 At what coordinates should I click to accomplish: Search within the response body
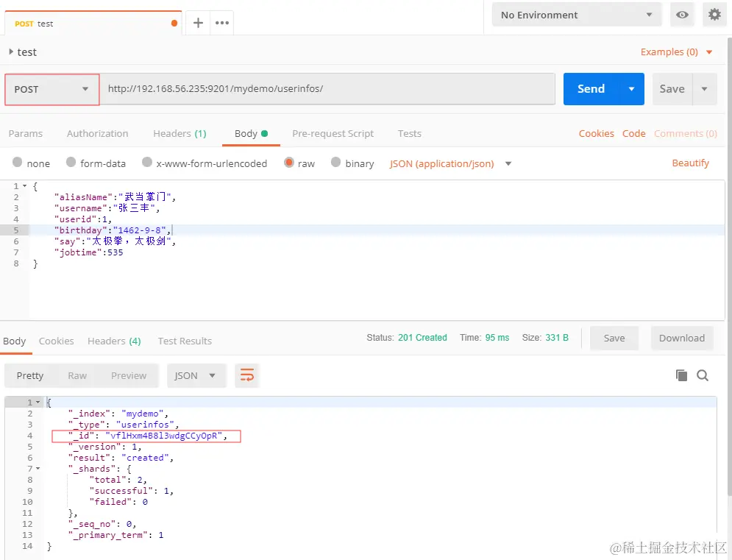[703, 375]
